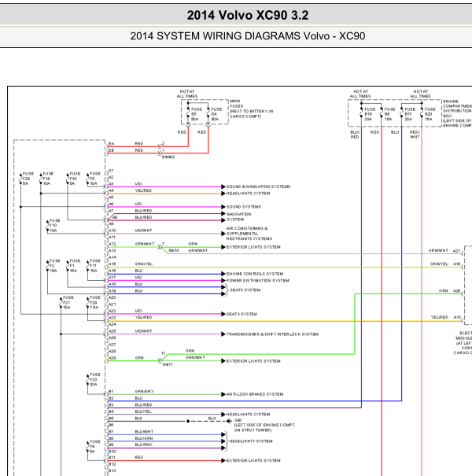Click connector label '54/400'
This screenshot has height=476, width=472.
[x=168, y=157]
